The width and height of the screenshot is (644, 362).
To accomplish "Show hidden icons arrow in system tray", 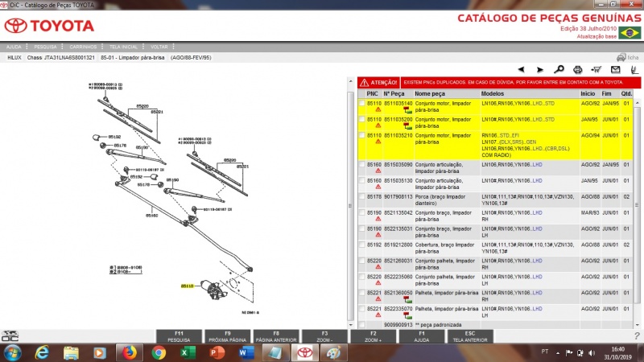I will (x=558, y=352).
